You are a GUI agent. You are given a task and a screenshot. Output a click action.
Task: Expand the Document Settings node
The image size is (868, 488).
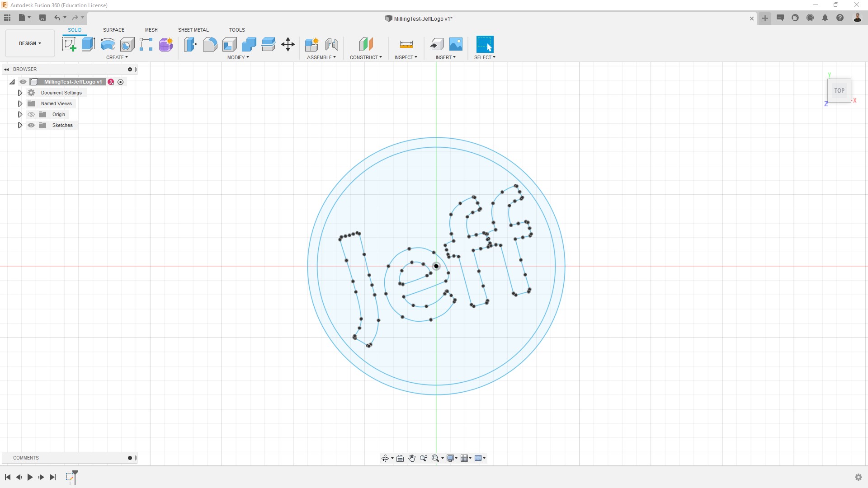pos(20,93)
